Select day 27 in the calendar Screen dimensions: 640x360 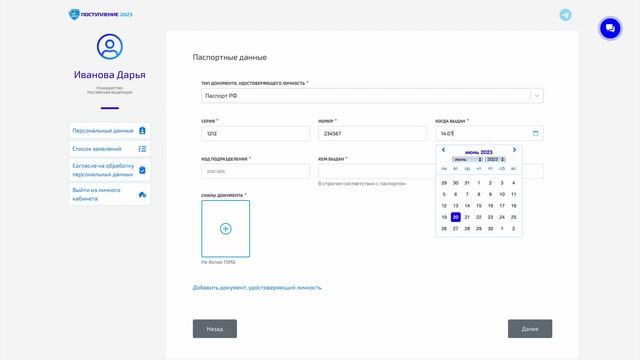click(456, 229)
